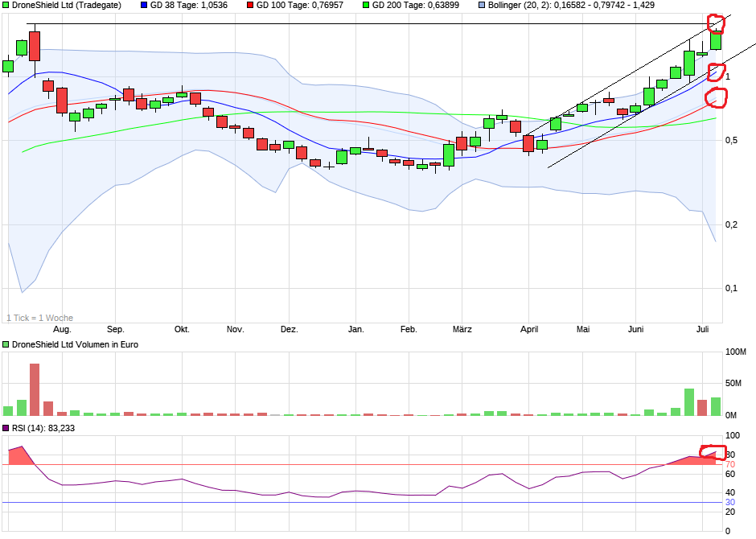The height and width of the screenshot is (539, 756).
Task: Click the Aug. month label
Action: pyautogui.click(x=62, y=329)
